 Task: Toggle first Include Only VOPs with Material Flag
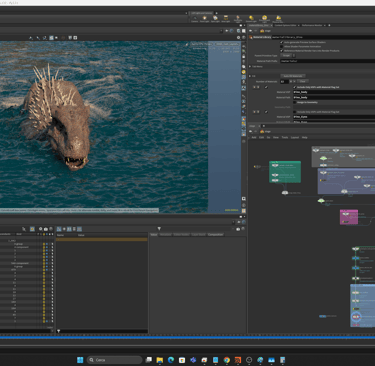click(295, 87)
